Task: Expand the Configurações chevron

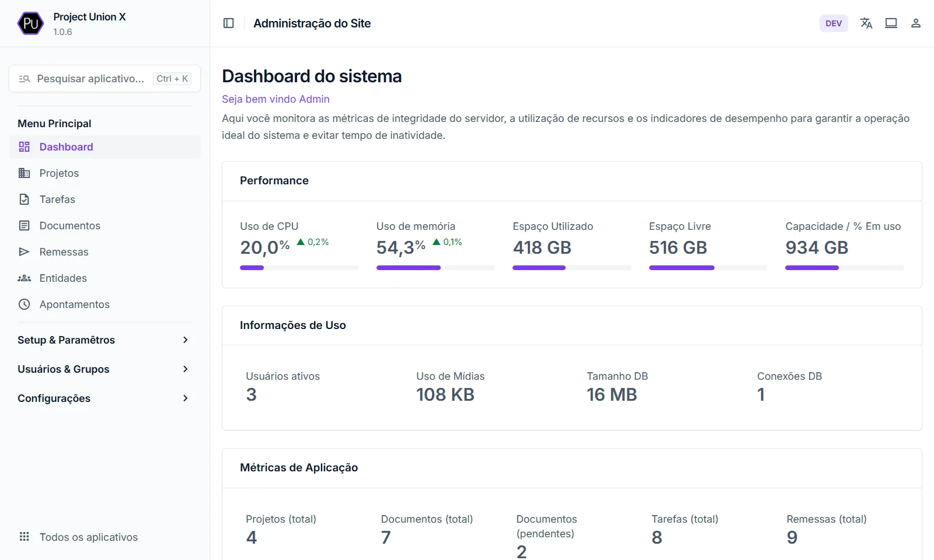Action: point(185,398)
